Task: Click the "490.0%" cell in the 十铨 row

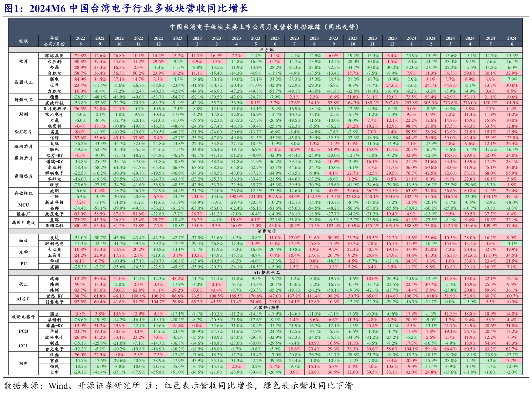Action: click(236, 197)
